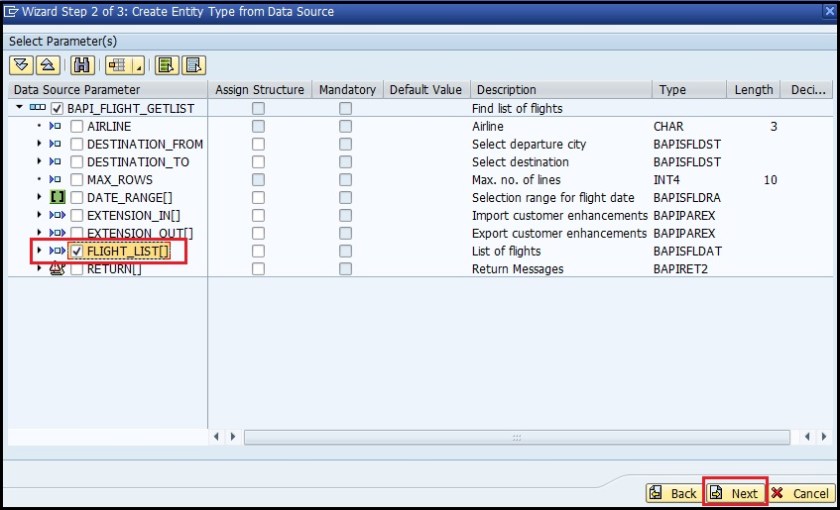This screenshot has width=840, height=510.
Task: Click the table icon beside EXTENSION_IN[]
Action: coord(57,215)
